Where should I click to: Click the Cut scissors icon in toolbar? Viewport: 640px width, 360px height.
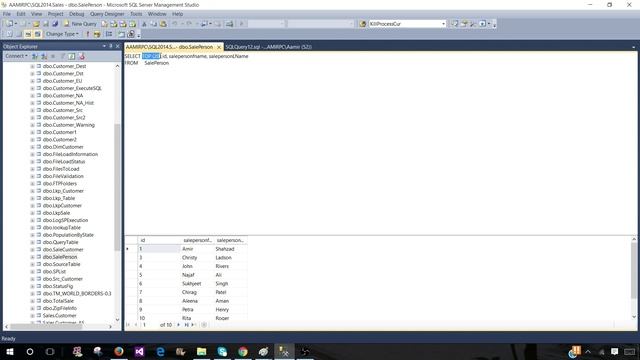144,24
